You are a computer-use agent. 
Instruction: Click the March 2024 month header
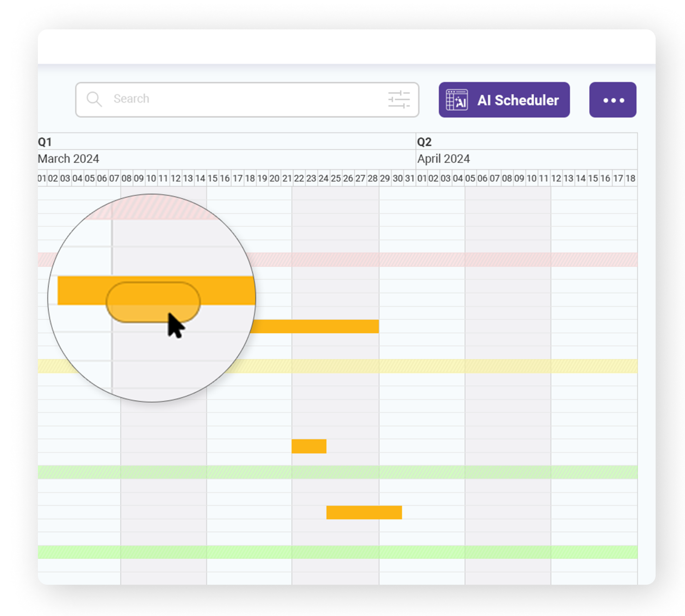point(69,159)
